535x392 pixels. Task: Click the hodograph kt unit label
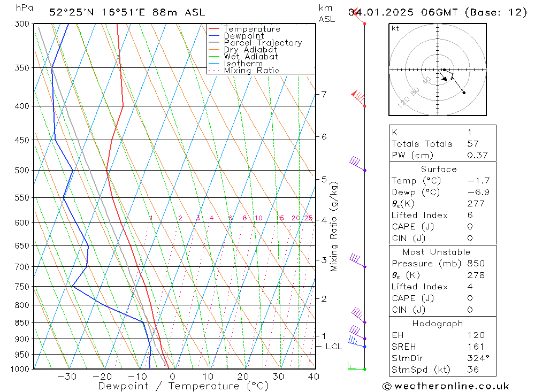pyautogui.click(x=395, y=28)
